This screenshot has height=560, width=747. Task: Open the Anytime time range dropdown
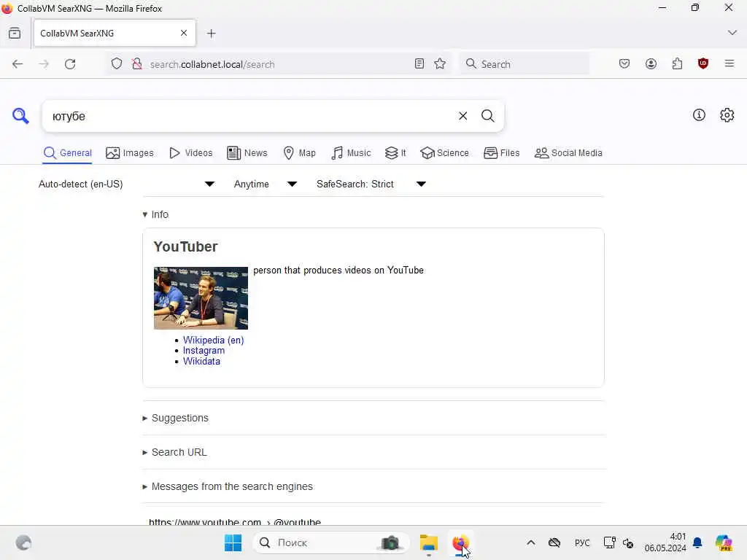266,184
